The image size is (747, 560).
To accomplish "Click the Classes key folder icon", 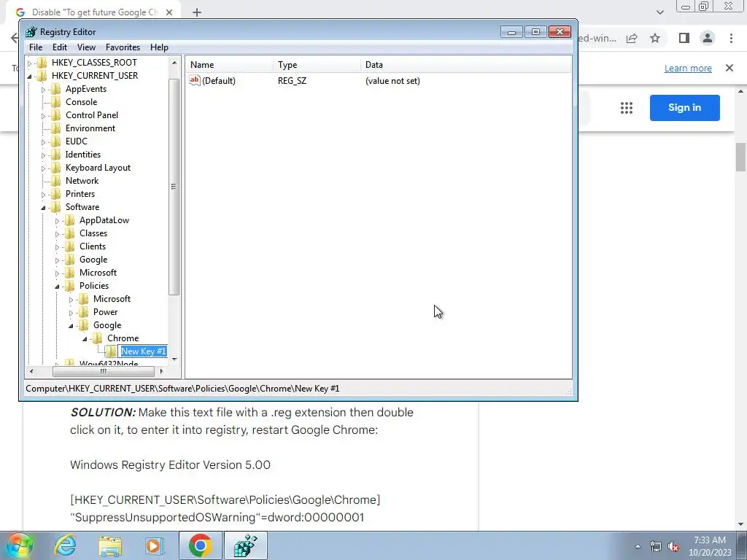I will pos(69,233).
